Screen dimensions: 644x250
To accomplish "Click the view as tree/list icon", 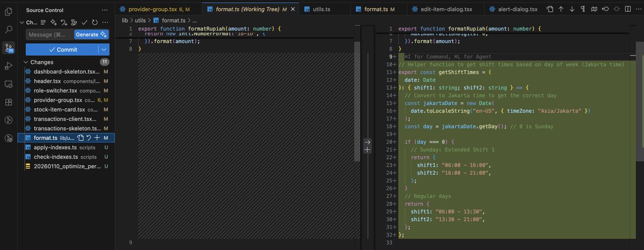I will point(44,22).
